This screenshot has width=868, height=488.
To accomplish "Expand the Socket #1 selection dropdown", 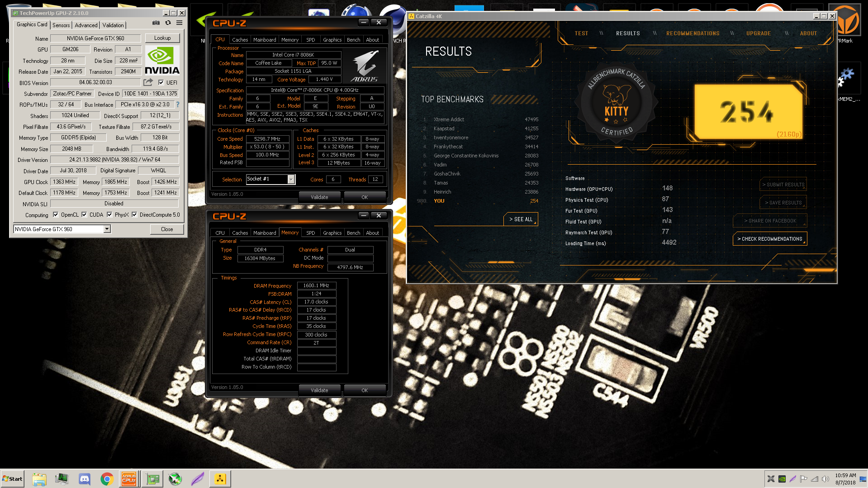I will tap(291, 180).
